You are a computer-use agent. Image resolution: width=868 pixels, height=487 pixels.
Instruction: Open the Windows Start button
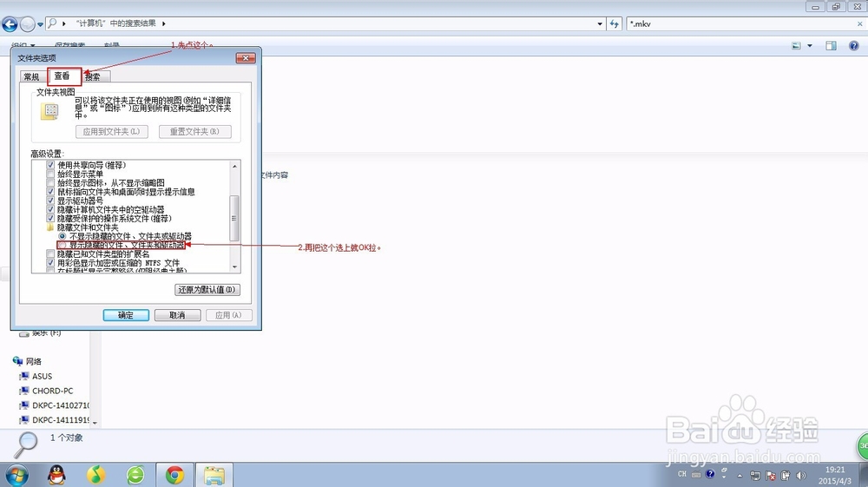[x=16, y=475]
